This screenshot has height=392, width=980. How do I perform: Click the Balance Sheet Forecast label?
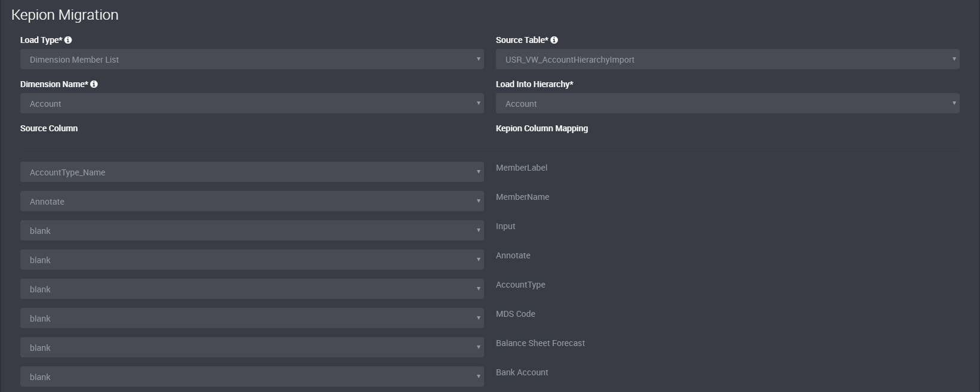coord(541,343)
